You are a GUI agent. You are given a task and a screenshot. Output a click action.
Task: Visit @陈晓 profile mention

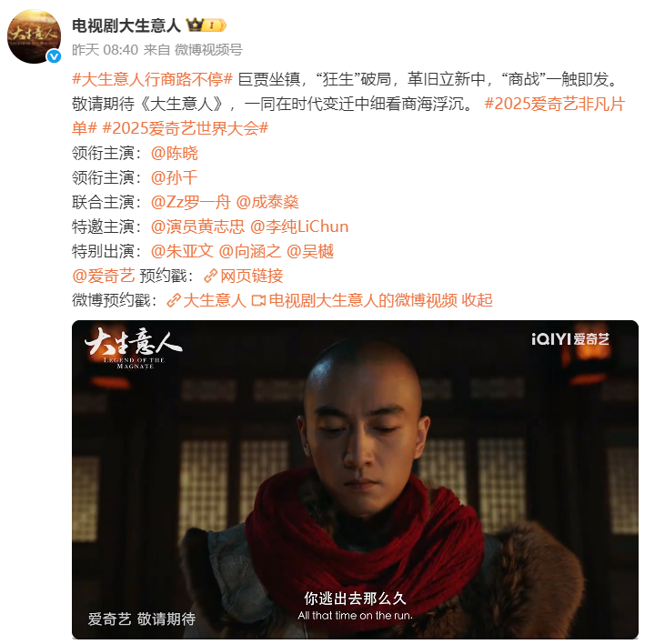point(174,153)
